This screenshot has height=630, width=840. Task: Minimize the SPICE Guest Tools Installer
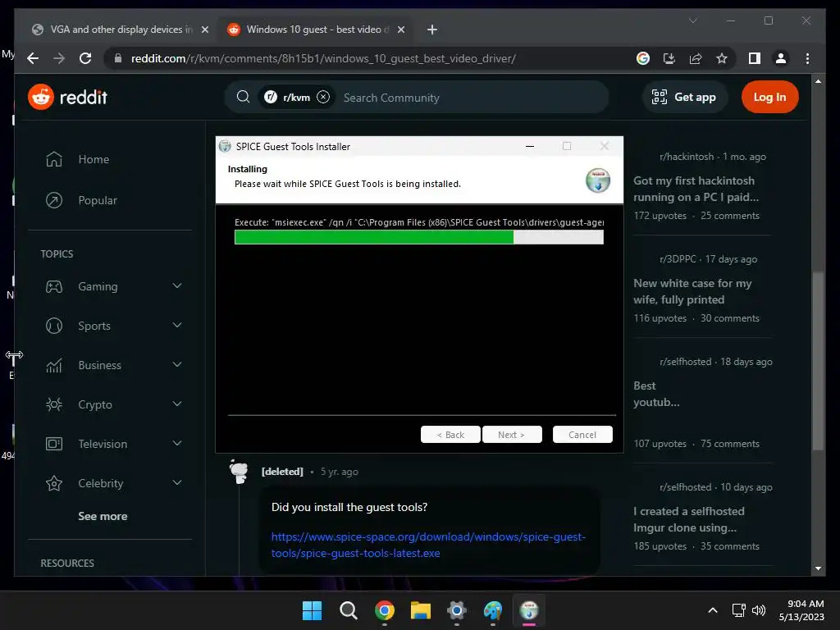(x=530, y=146)
